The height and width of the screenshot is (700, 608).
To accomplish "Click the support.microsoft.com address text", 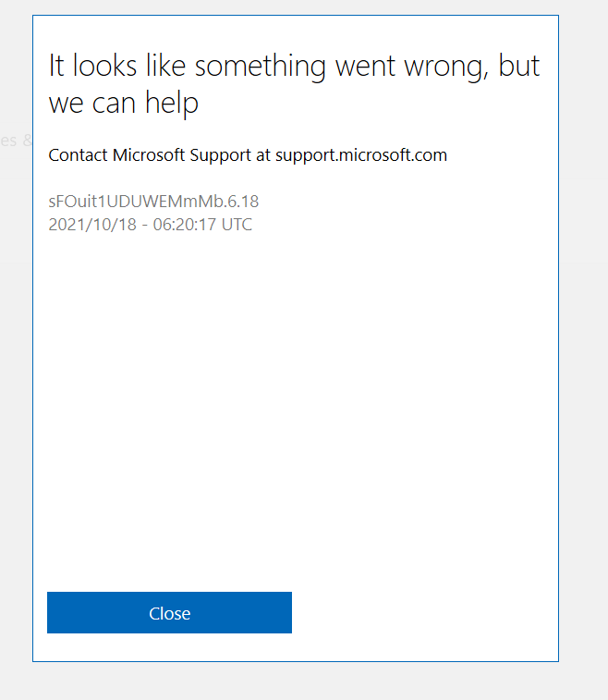I will click(361, 155).
